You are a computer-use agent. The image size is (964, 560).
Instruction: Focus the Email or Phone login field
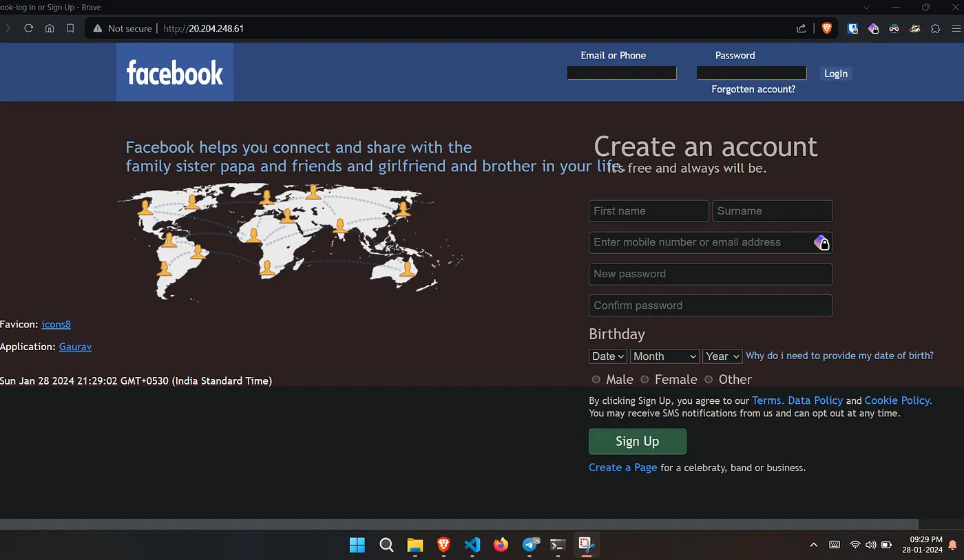click(x=622, y=73)
